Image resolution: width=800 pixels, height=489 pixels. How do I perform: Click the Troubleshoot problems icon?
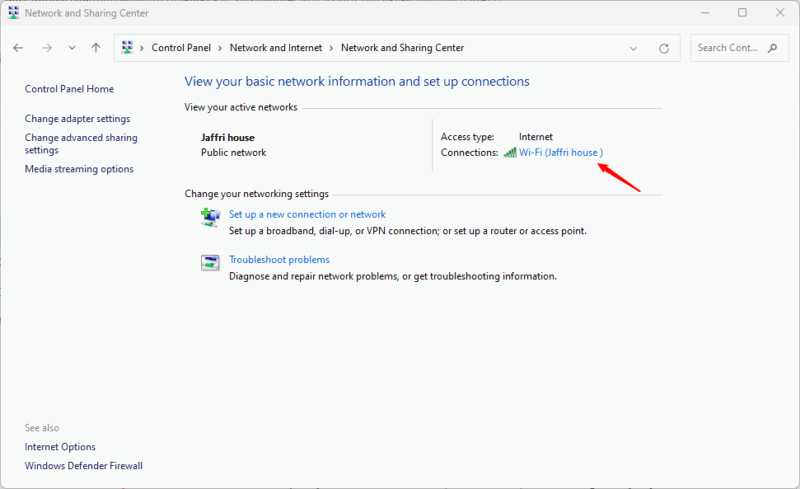pos(210,262)
